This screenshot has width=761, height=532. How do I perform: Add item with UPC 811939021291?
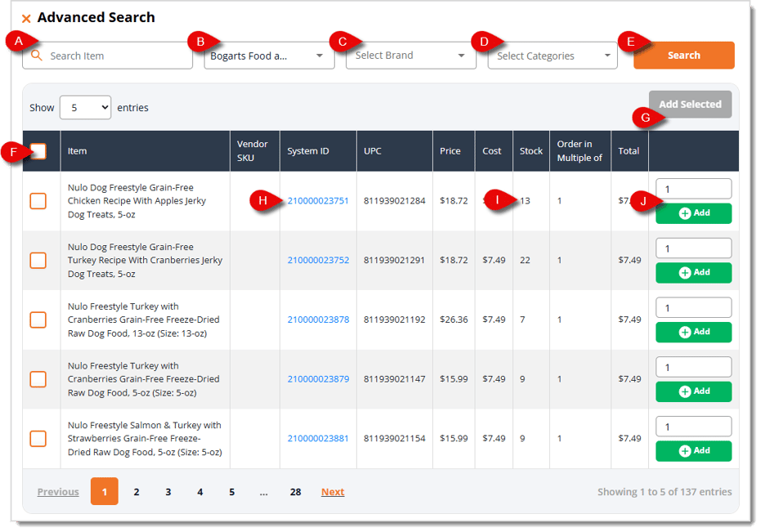pos(693,273)
